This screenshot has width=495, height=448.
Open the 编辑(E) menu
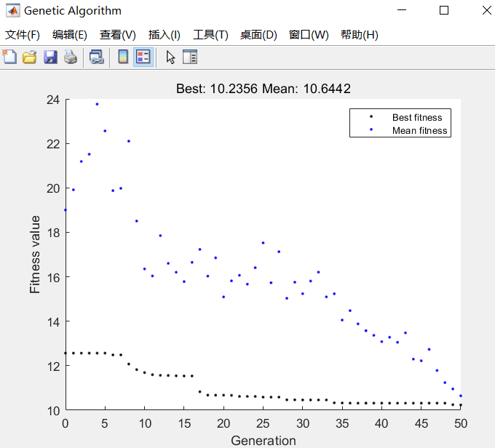tap(70, 34)
